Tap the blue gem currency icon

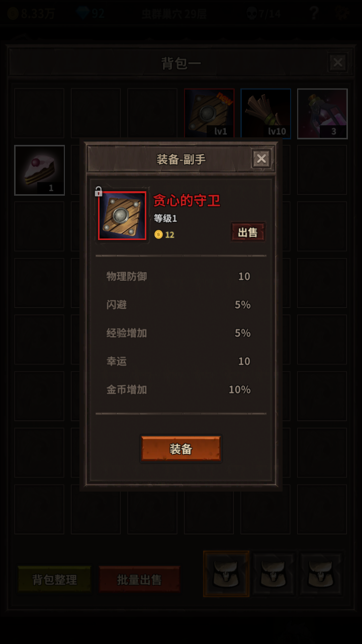point(83,13)
